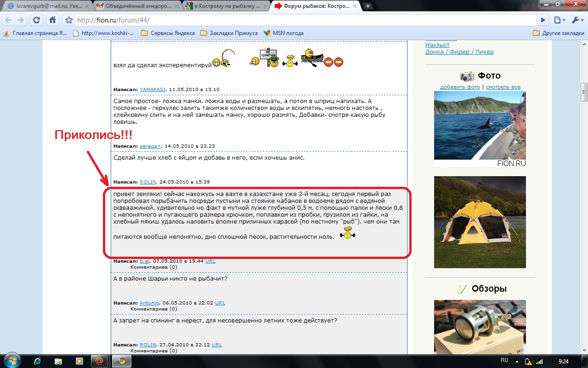This screenshot has height=368, width=588.
Task: Click the yellow tent photo thumbnail
Action: 480,222
